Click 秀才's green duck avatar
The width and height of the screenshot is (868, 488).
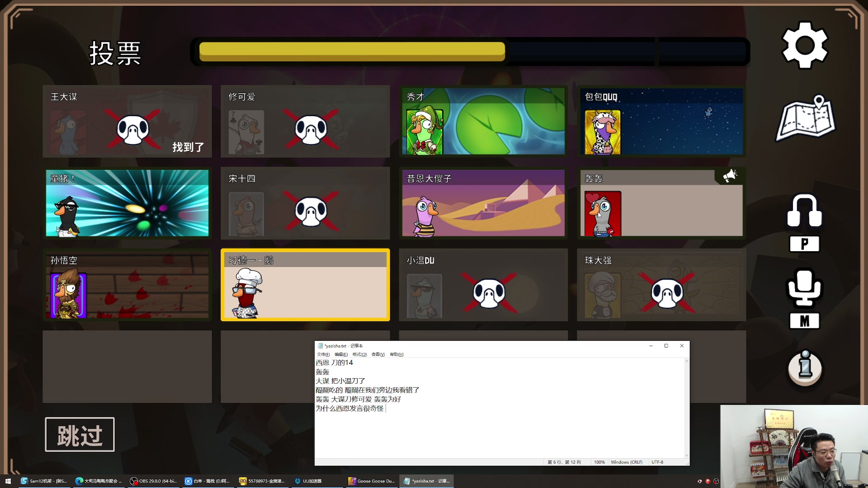tap(425, 131)
